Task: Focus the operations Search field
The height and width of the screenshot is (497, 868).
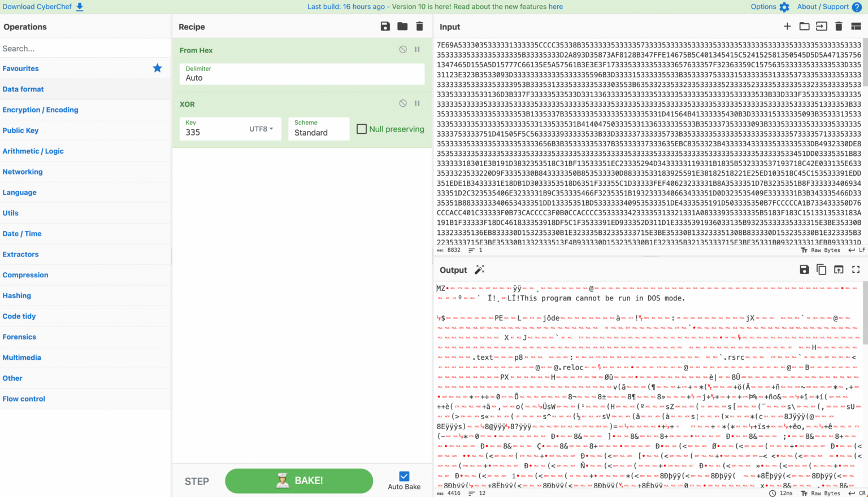Action: tap(85, 49)
